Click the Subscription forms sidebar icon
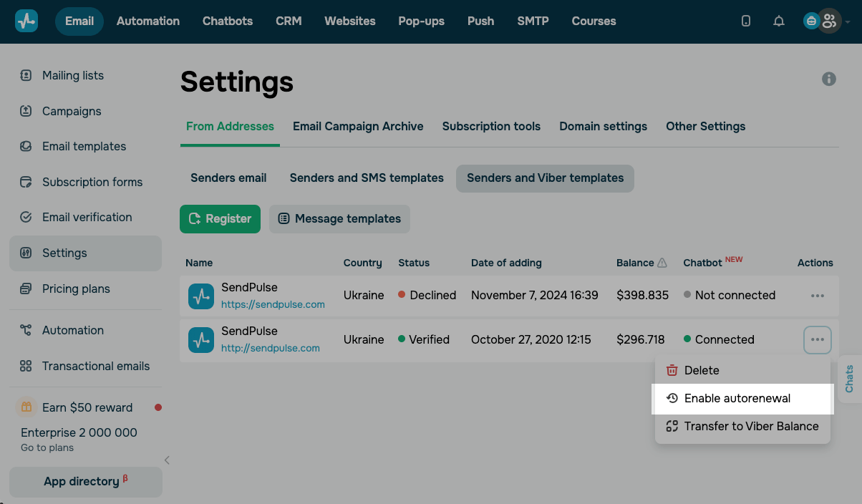862x504 pixels. [26, 182]
